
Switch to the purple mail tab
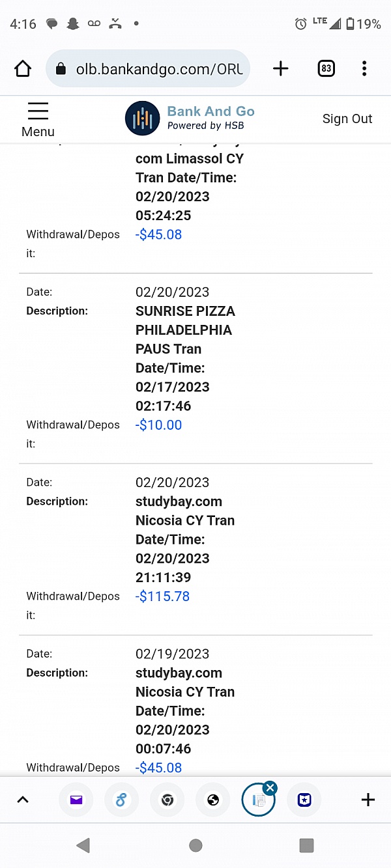(76, 800)
